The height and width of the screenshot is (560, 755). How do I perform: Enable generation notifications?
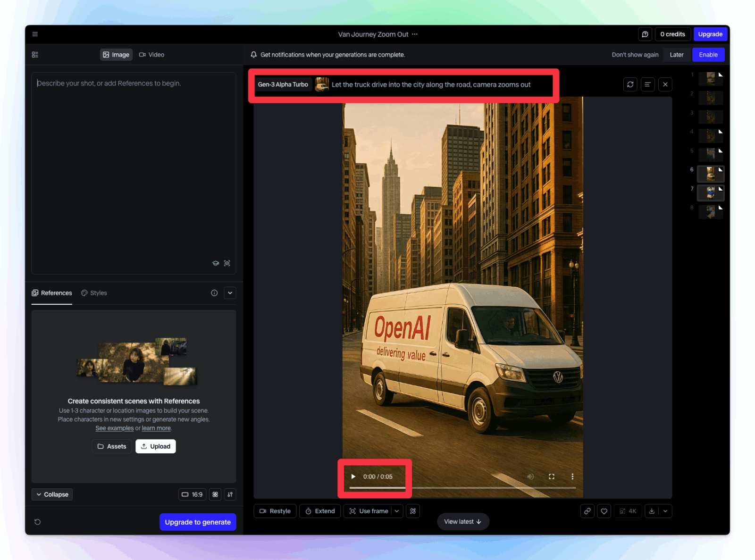708,55
